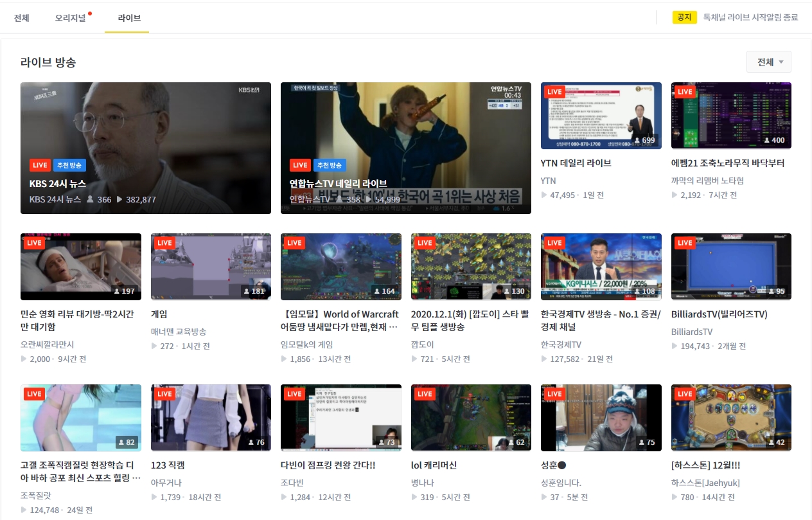The width and height of the screenshot is (812, 520).
Task: Click the LIVE badge on 게임 thumbnail
Action: click(x=165, y=243)
